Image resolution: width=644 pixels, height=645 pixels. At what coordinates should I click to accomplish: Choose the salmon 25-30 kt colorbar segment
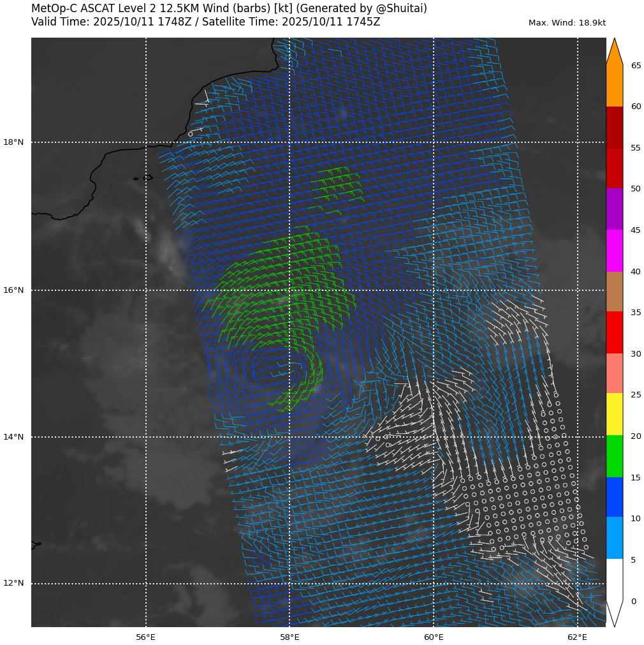[614, 373]
